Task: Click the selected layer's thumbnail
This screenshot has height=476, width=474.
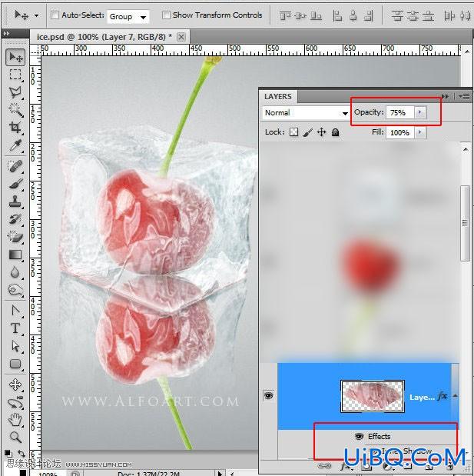Action: coord(373,396)
